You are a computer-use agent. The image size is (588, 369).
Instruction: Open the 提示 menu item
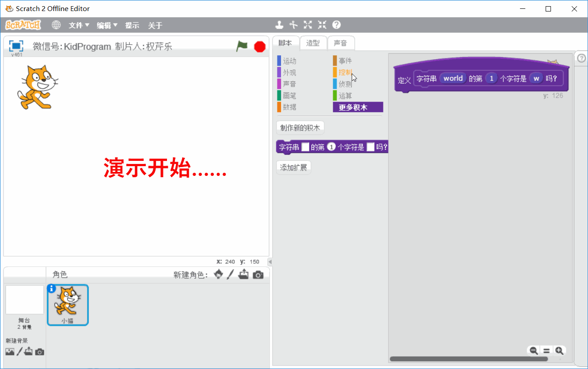(x=132, y=26)
